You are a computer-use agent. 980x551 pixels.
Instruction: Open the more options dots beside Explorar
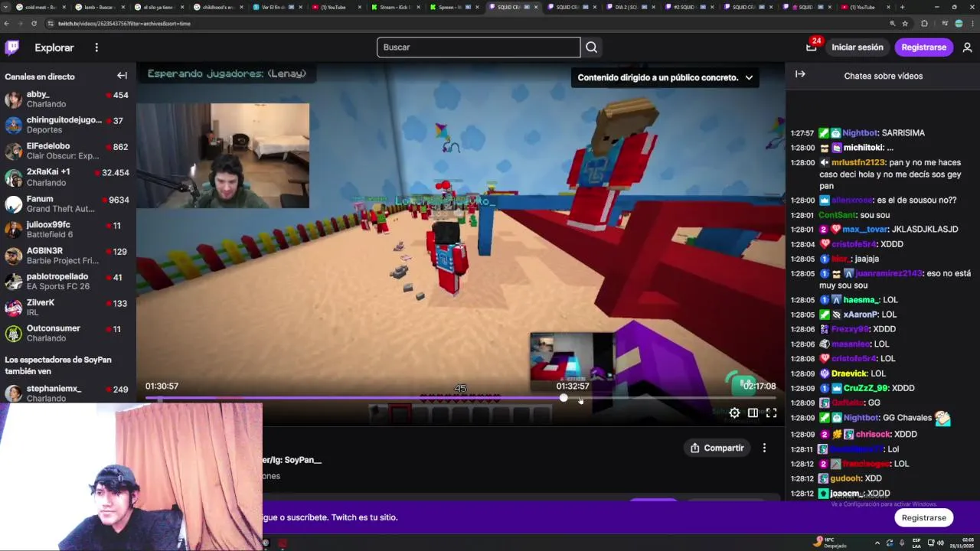(x=96, y=47)
